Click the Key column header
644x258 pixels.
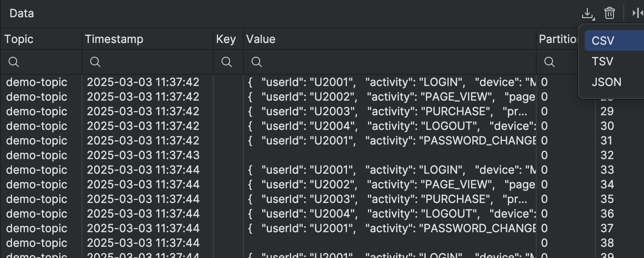pos(226,39)
